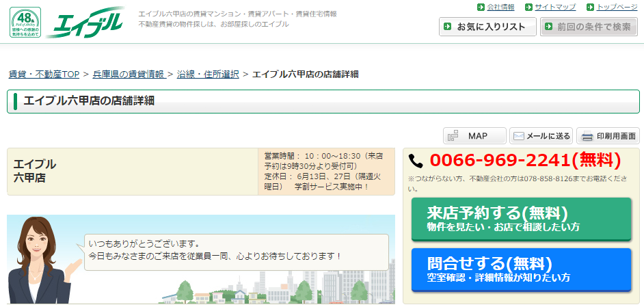Click 問合せする(無料) blue button
Viewport: 644px width, 307px height.
[521, 270]
